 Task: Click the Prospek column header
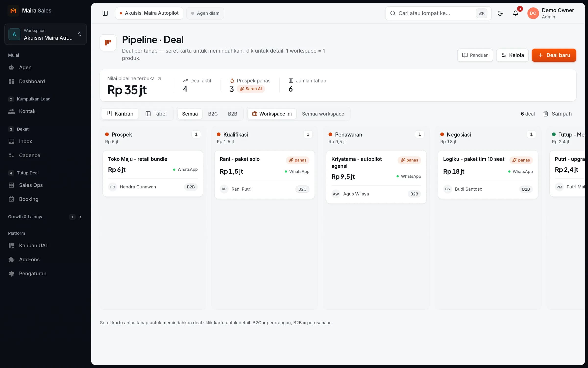(x=153, y=138)
